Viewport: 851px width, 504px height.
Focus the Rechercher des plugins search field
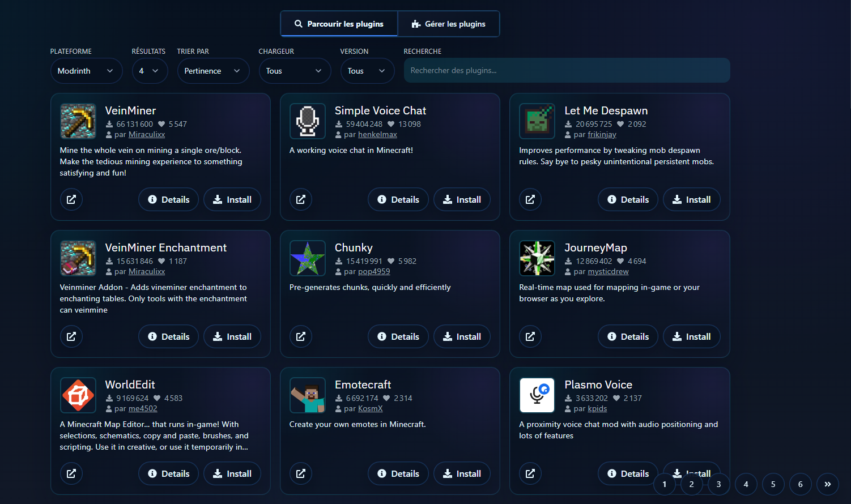pos(567,71)
